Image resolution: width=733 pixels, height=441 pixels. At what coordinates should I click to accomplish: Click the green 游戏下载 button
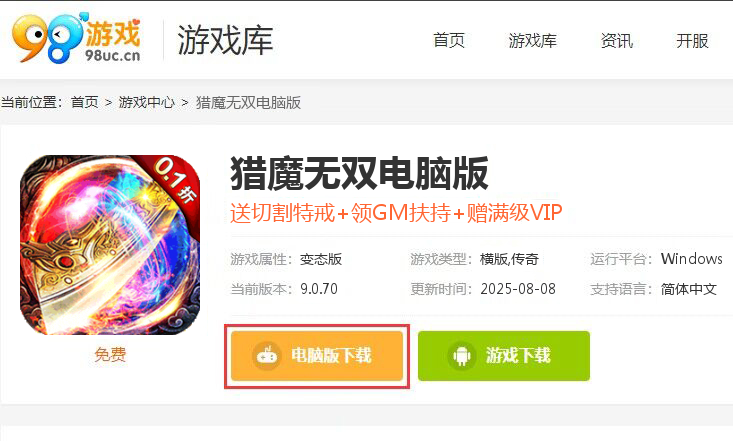coord(504,356)
